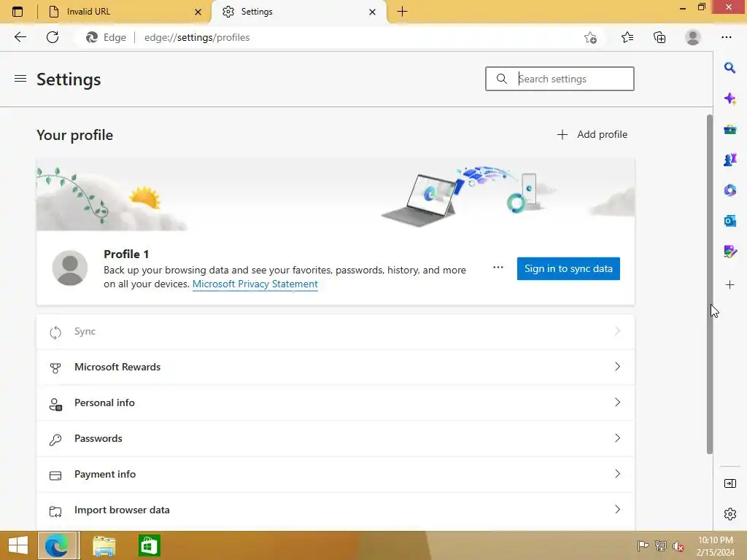This screenshot has width=747, height=560.
Task: Open a new tab with plus button
Action: click(x=402, y=12)
